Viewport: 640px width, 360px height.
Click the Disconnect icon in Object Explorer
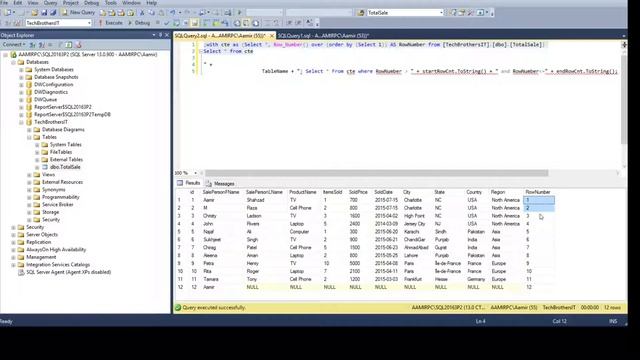41,44
